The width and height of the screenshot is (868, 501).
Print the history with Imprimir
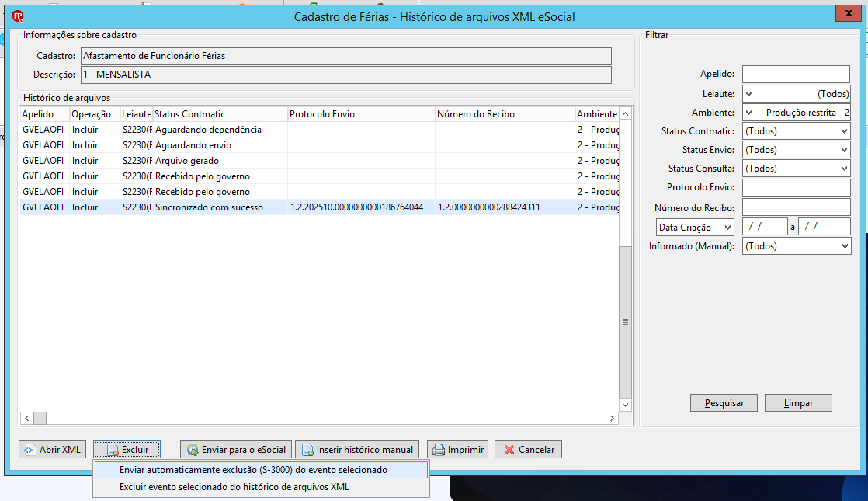pos(458,450)
